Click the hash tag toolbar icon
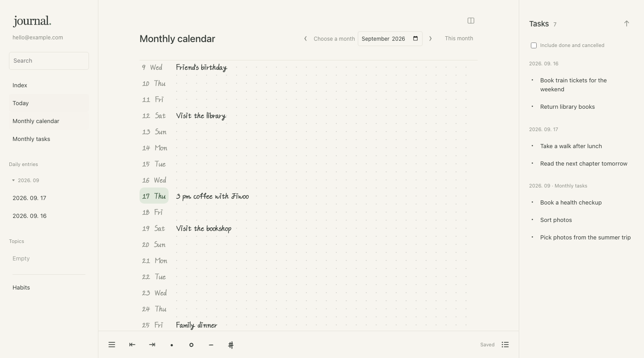The height and width of the screenshot is (358, 644). click(231, 345)
